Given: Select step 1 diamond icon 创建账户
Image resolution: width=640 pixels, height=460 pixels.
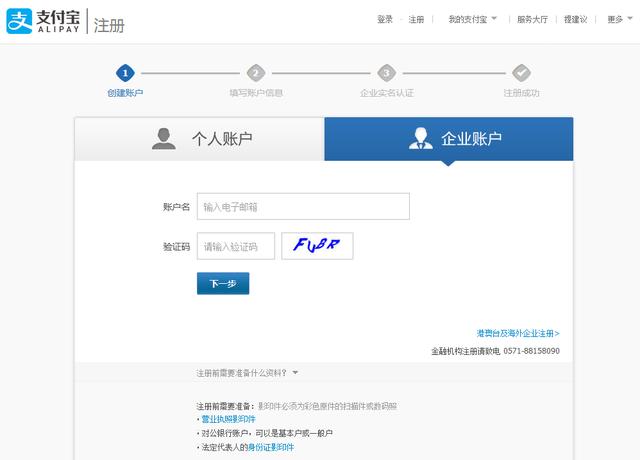Looking at the screenshot, I should [125, 73].
